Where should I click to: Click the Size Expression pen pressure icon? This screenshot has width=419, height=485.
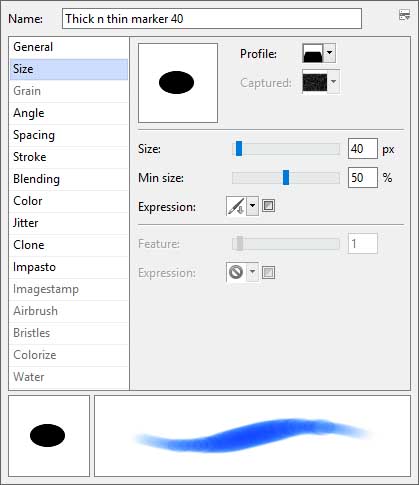pos(236,206)
